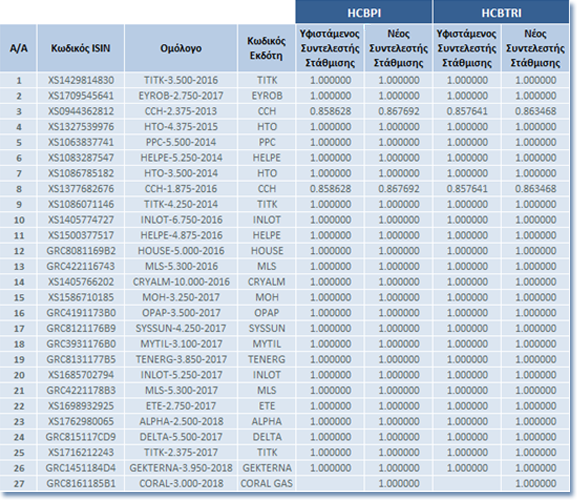
Task: Click row 8 value 0.867692
Action: click(x=399, y=189)
